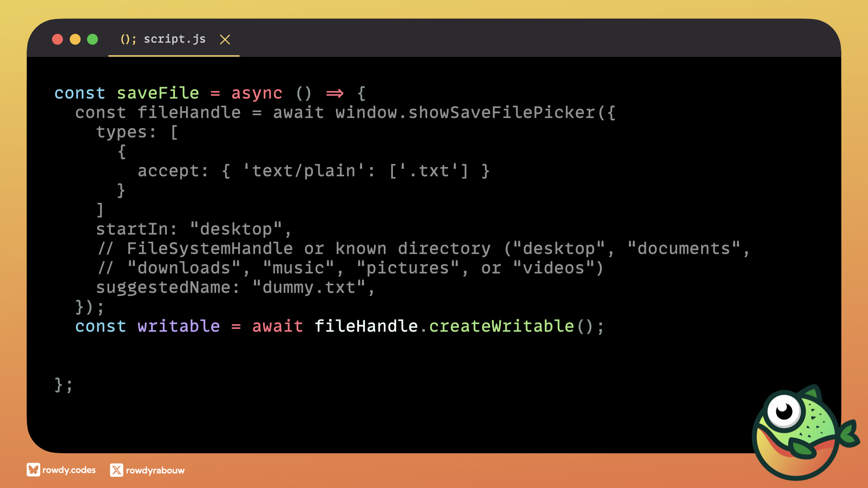Click the saveFile function name

(x=158, y=93)
